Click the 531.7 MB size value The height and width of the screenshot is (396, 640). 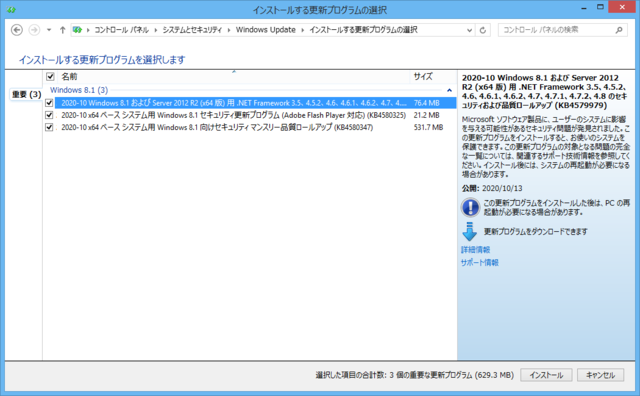(x=428, y=127)
